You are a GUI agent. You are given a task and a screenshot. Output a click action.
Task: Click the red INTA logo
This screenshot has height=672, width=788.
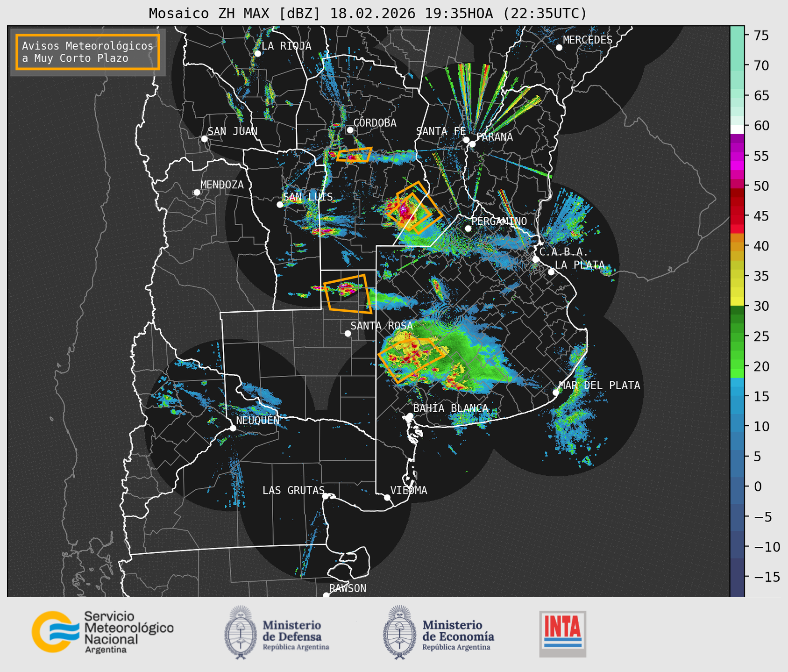(562, 634)
